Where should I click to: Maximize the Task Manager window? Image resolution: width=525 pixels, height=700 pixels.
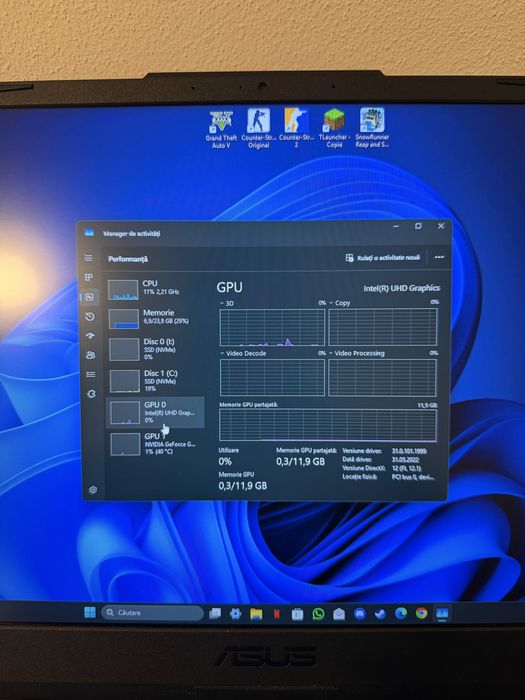coord(418,226)
